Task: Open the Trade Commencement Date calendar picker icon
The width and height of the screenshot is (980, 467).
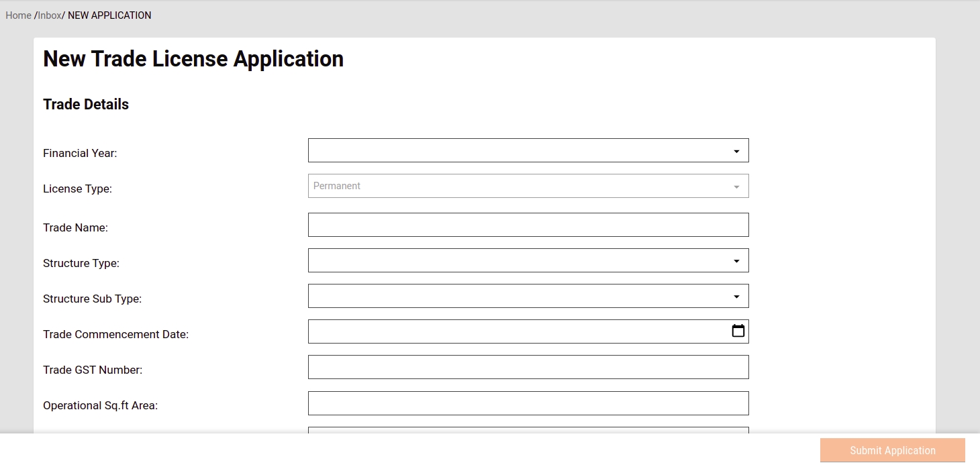Action: click(738, 331)
